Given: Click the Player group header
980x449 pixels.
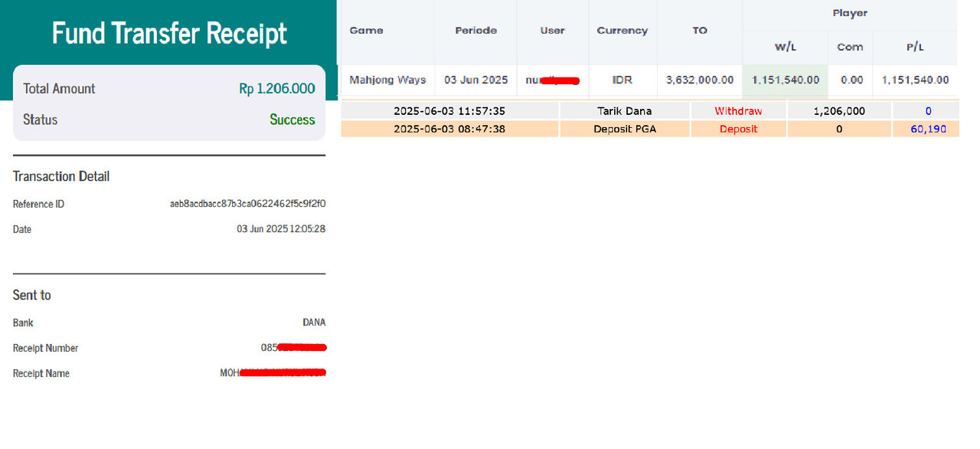Looking at the screenshot, I should (850, 13).
